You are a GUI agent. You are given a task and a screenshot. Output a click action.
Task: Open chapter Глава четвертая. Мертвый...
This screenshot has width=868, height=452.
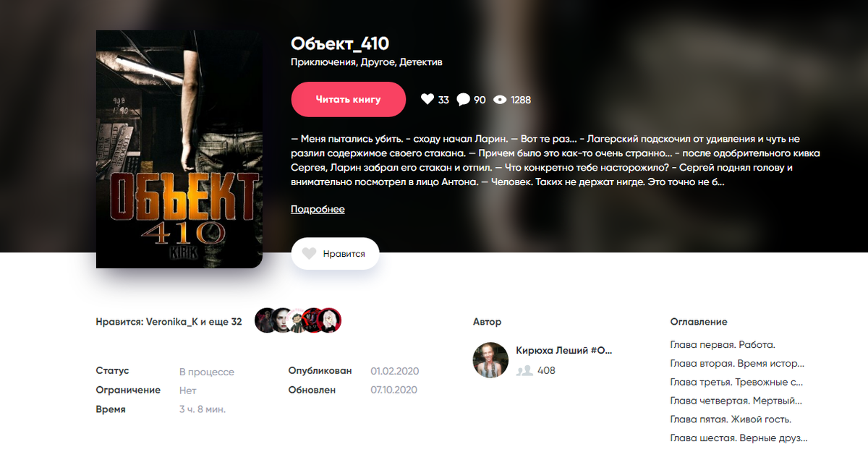click(x=736, y=401)
